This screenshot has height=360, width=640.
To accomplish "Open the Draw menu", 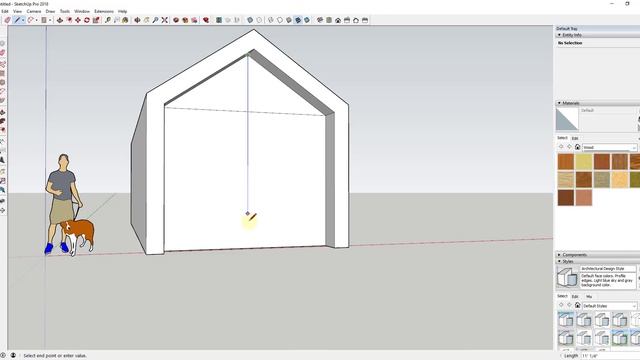I will tap(50, 11).
